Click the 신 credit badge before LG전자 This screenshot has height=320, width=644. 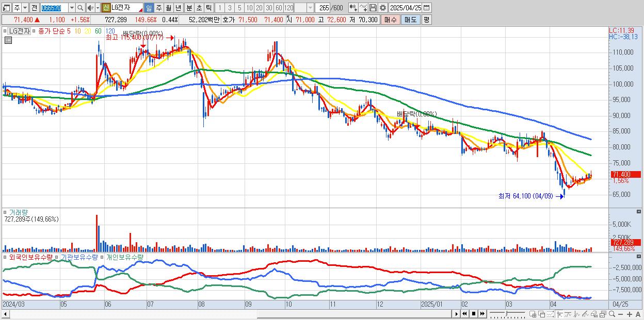click(106, 8)
